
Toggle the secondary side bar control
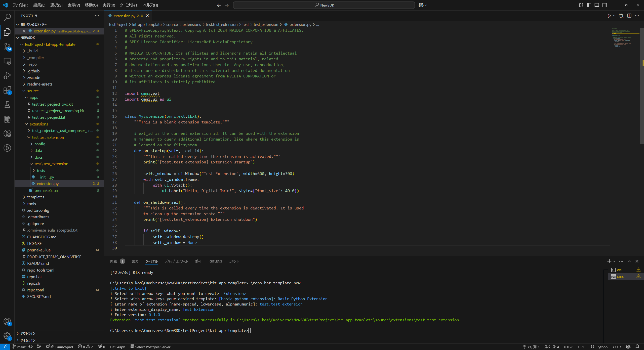point(605,5)
